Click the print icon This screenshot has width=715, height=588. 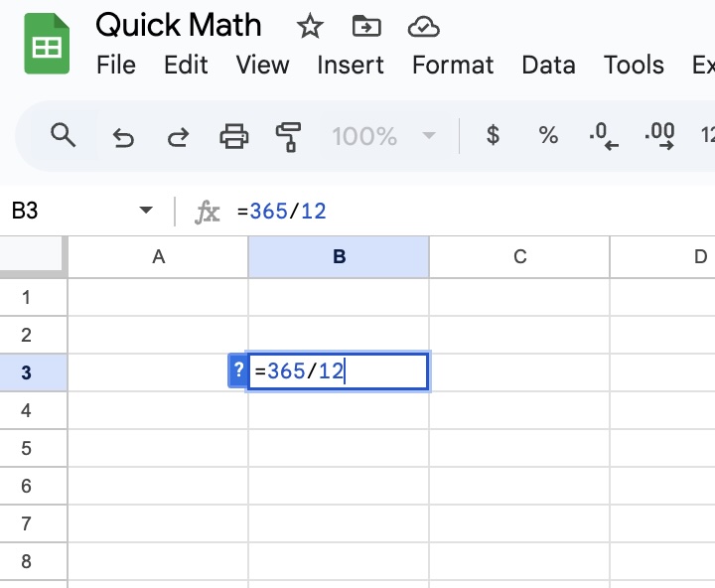tap(234, 136)
